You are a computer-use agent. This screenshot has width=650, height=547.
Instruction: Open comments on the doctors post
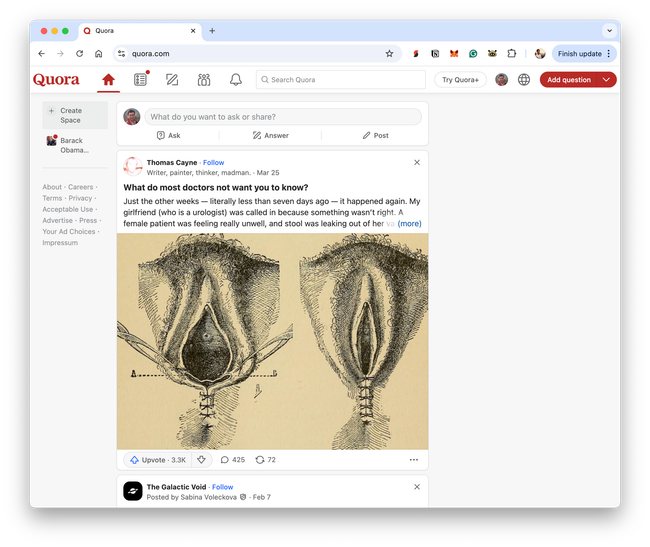232,460
